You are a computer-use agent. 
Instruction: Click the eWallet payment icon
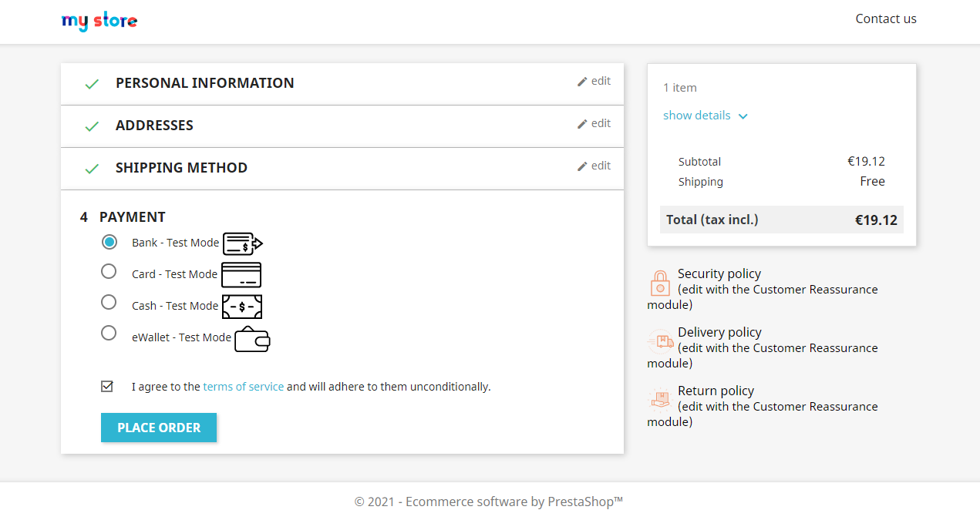coord(252,339)
